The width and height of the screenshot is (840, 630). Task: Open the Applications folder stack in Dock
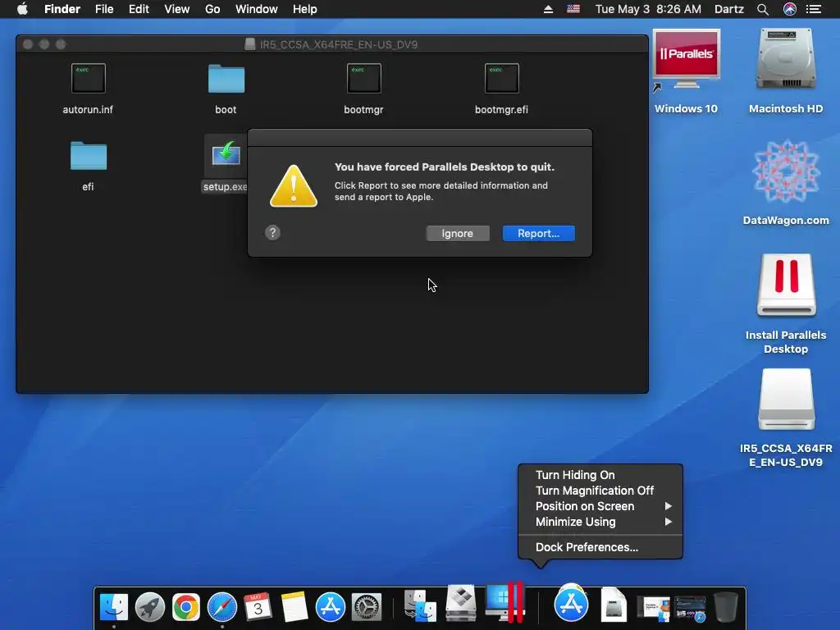click(571, 603)
